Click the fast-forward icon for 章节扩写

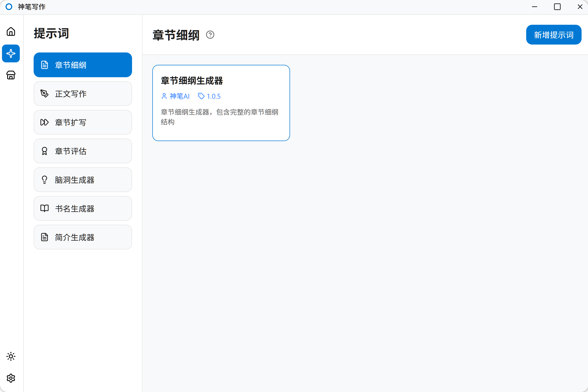(x=44, y=122)
